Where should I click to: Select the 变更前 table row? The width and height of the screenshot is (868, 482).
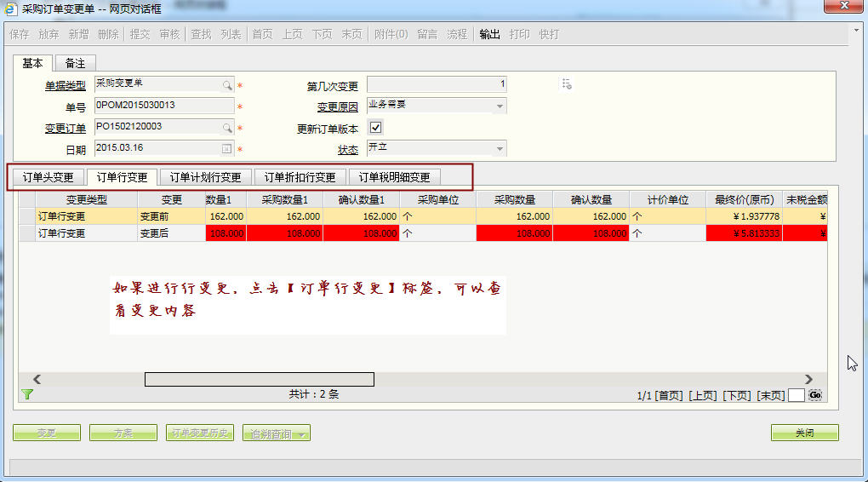tap(424, 216)
